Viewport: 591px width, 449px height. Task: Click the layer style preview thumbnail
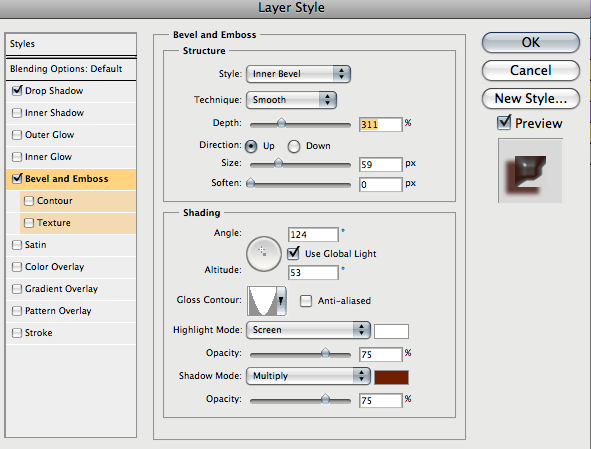click(x=530, y=171)
